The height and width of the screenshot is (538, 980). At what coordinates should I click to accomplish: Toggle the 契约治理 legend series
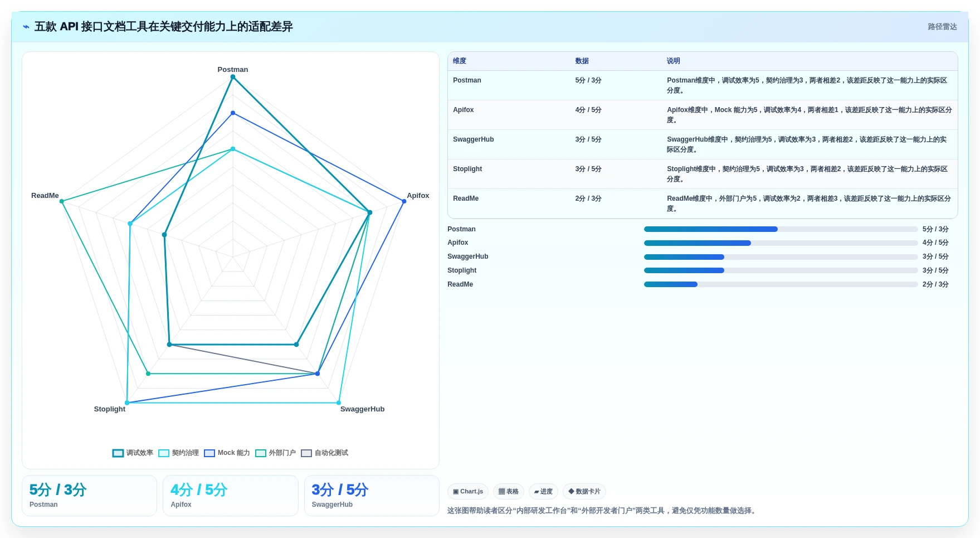[x=178, y=453]
